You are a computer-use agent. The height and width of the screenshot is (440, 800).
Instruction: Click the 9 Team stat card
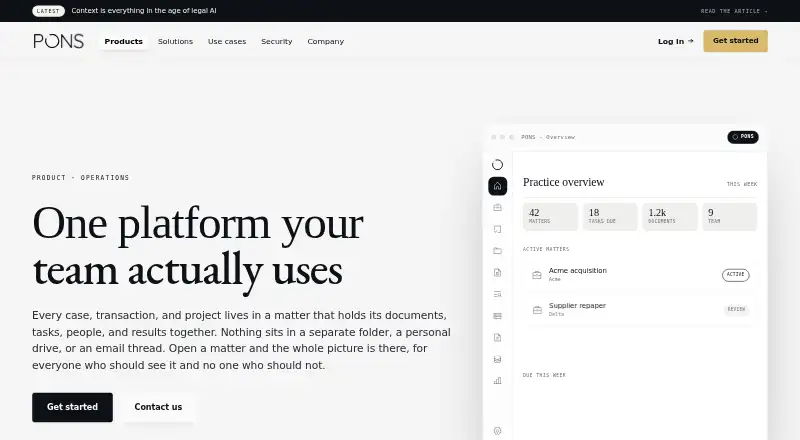coord(730,216)
